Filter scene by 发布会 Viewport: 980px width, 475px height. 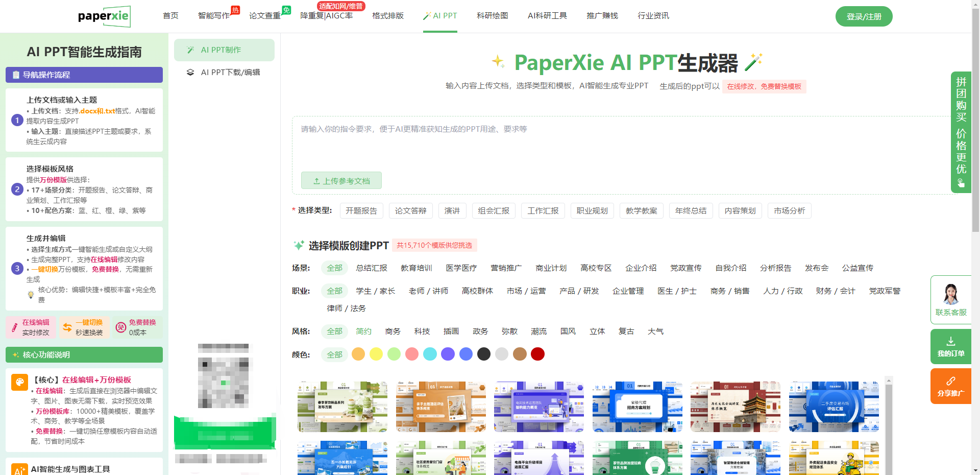[817, 268]
